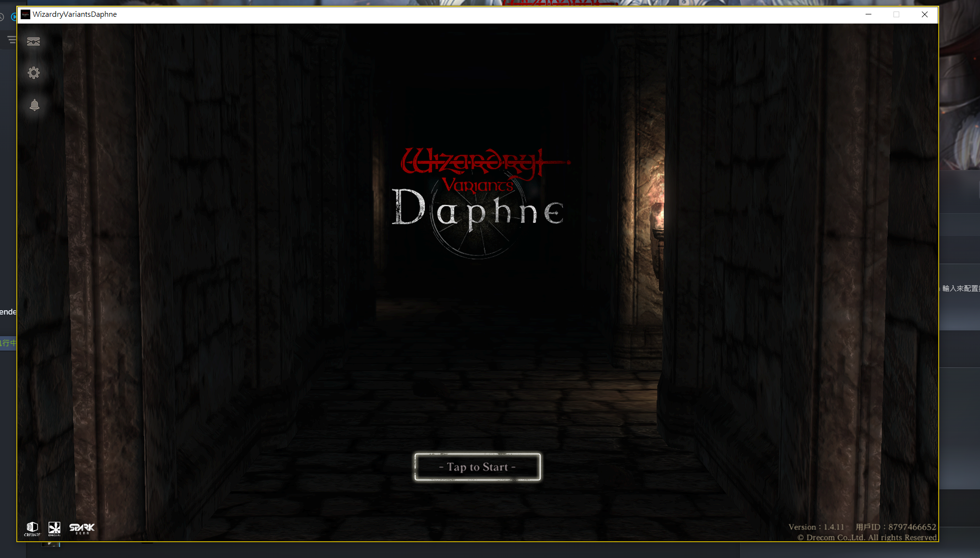Click the Drecom copyright notice
The image size is (980, 558).
pyautogui.click(x=867, y=537)
